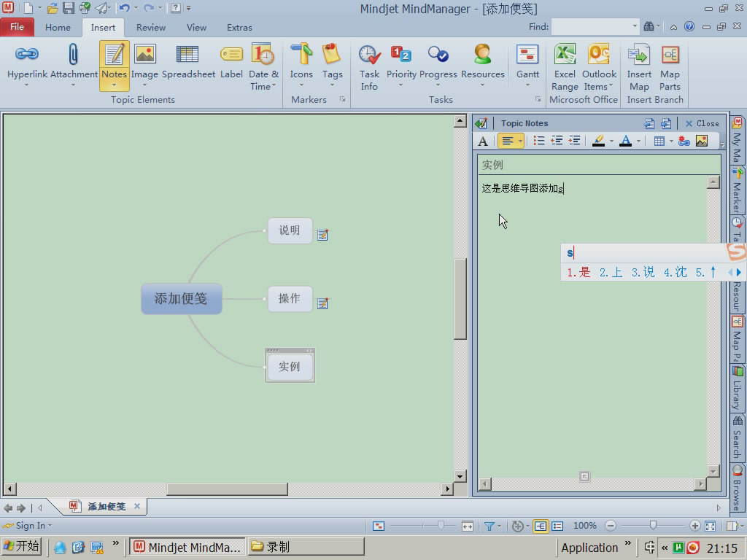This screenshot has height=560, width=747.
Task: Insert Outlook Items
Action: [x=599, y=66]
